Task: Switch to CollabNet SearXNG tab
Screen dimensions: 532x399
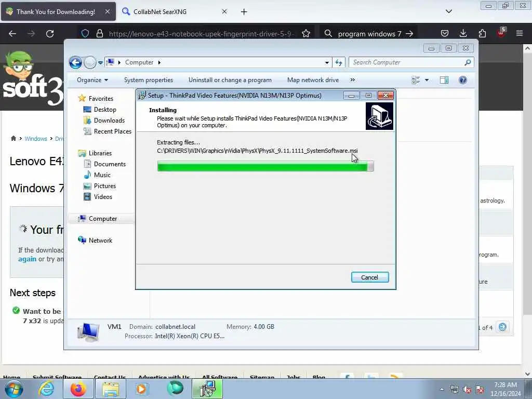Action: [x=160, y=11]
